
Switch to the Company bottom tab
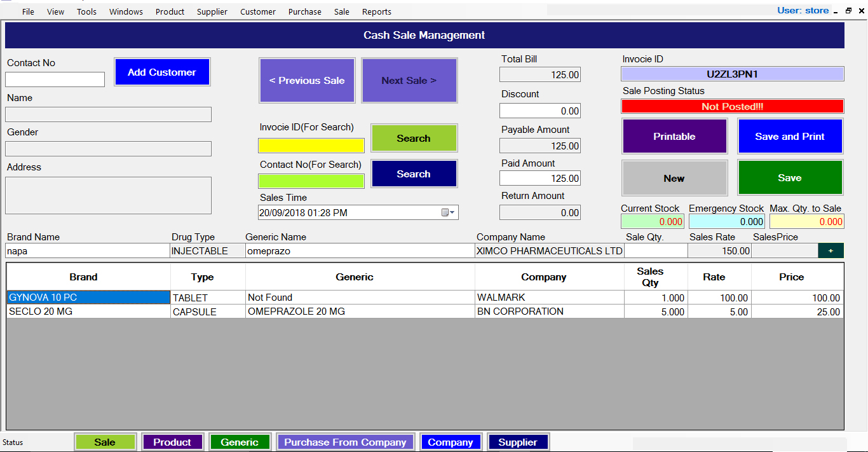pyautogui.click(x=451, y=442)
